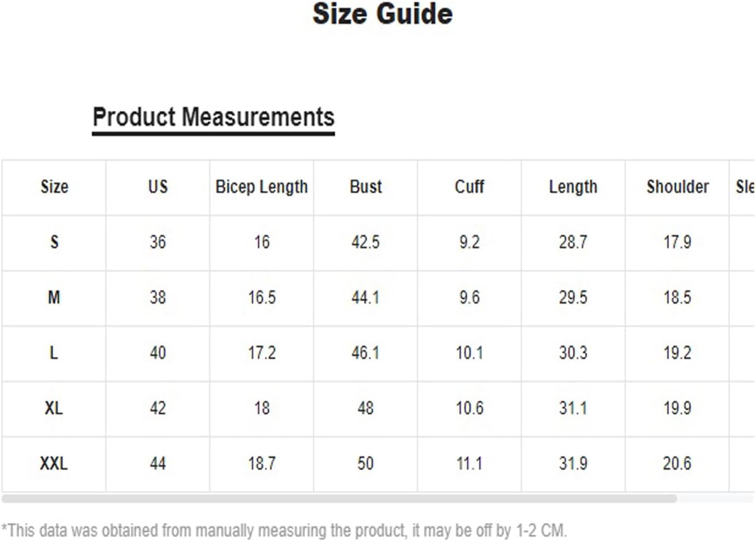Click the Bust value 42.5 cell
The height and width of the screenshot is (541, 756).
tap(366, 242)
